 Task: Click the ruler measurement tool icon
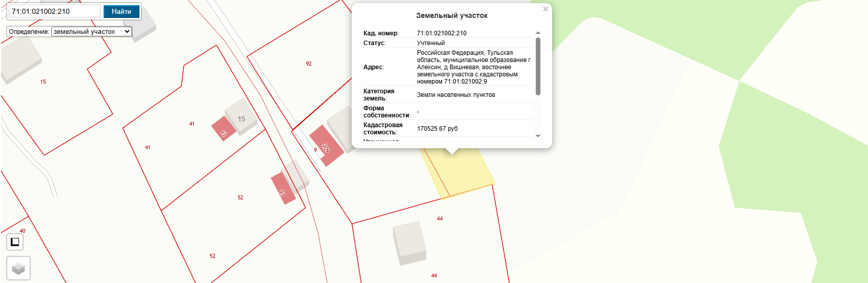click(x=15, y=242)
